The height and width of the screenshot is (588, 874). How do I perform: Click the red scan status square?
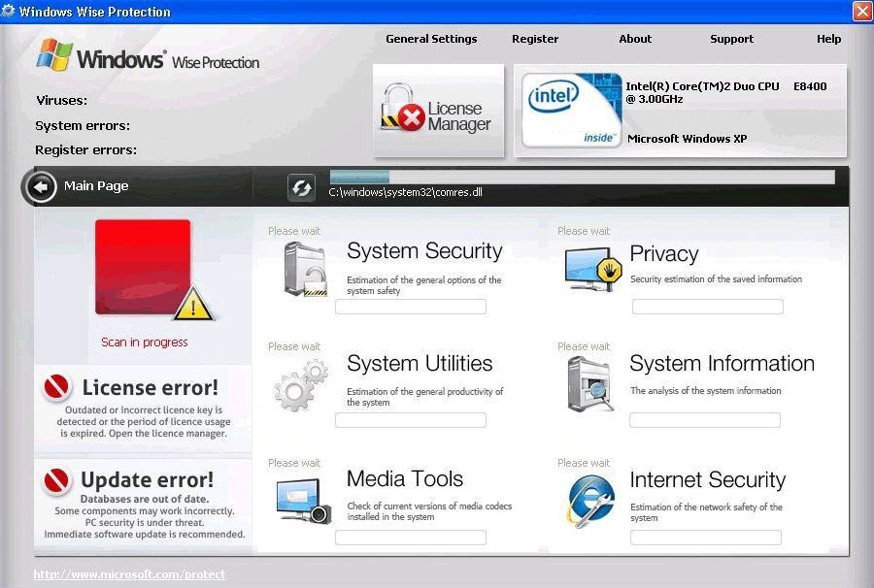point(143,267)
